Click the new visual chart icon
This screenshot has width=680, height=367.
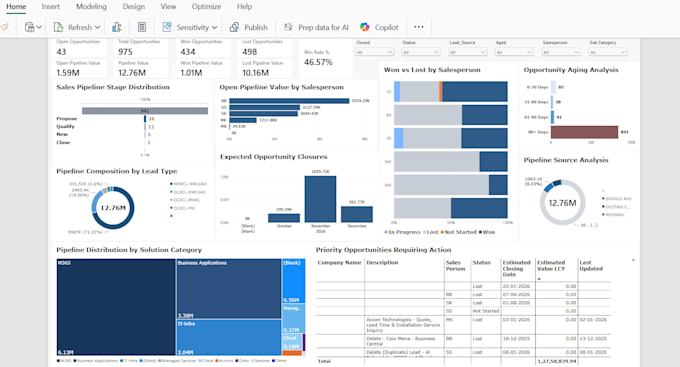tap(117, 27)
